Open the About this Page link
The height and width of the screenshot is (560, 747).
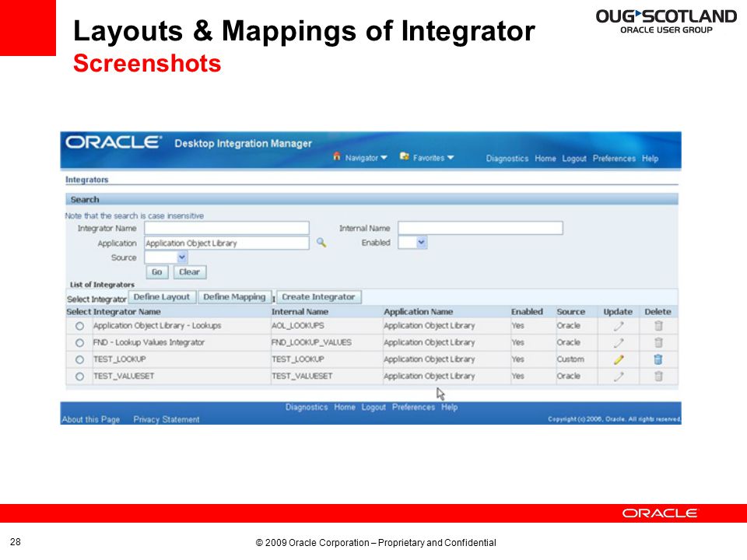point(90,419)
